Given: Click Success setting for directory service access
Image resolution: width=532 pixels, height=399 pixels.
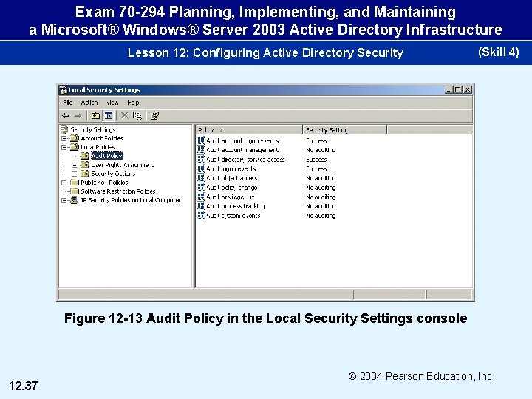Looking at the screenshot, I should click(x=316, y=159).
